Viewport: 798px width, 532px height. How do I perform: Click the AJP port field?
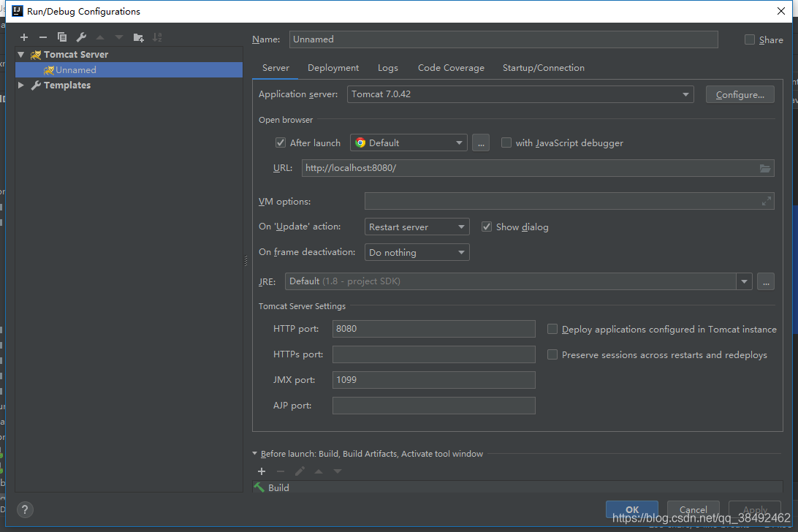(x=434, y=406)
